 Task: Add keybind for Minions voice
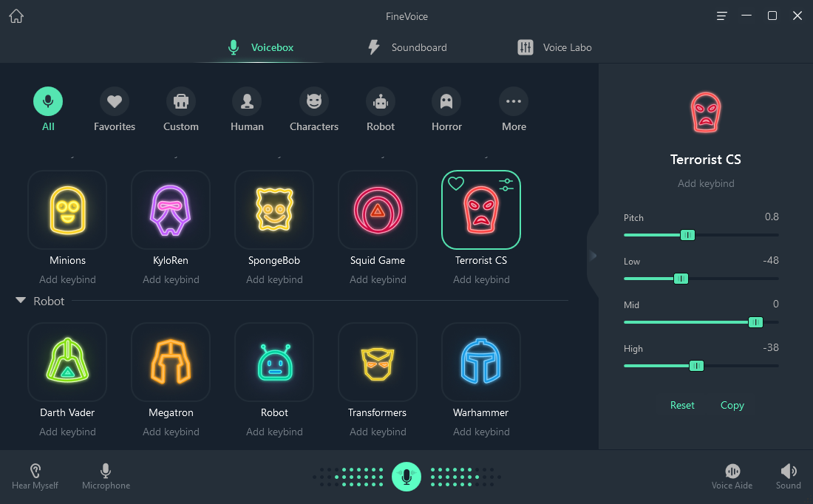(x=67, y=279)
